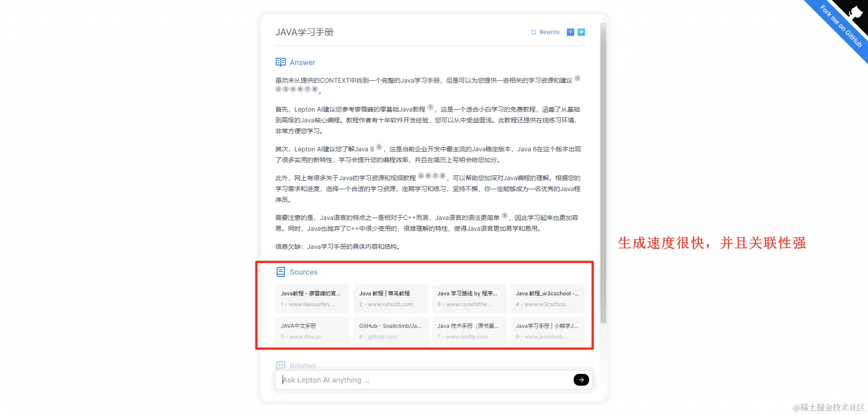This screenshot has width=868, height=415.
Task: Click the Sources section heading
Action: coord(297,272)
